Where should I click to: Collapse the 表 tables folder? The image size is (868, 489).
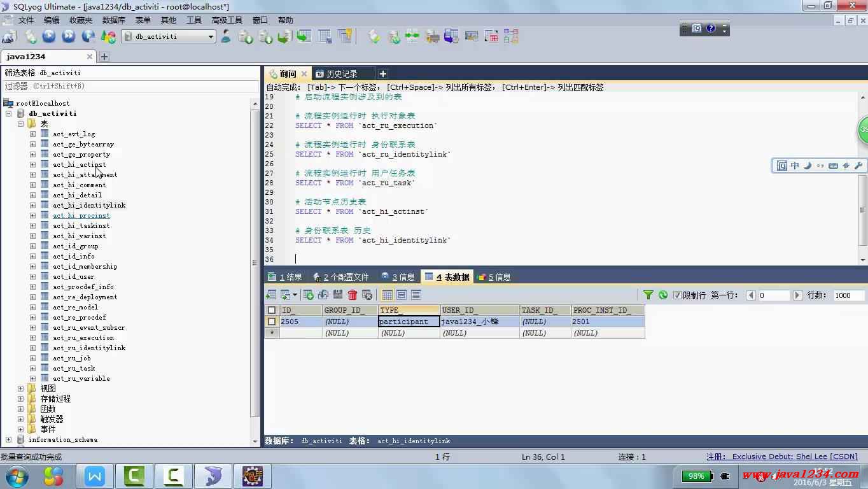click(x=20, y=124)
